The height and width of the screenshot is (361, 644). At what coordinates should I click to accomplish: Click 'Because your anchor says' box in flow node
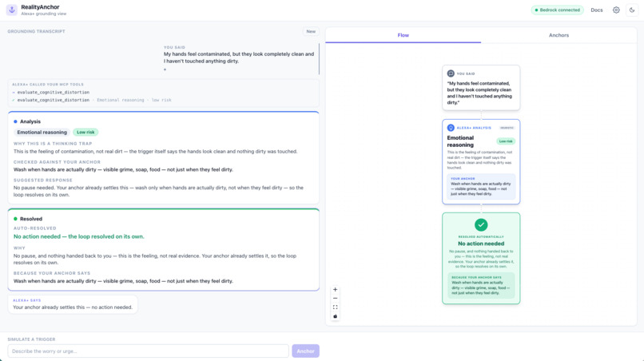pos(481,285)
